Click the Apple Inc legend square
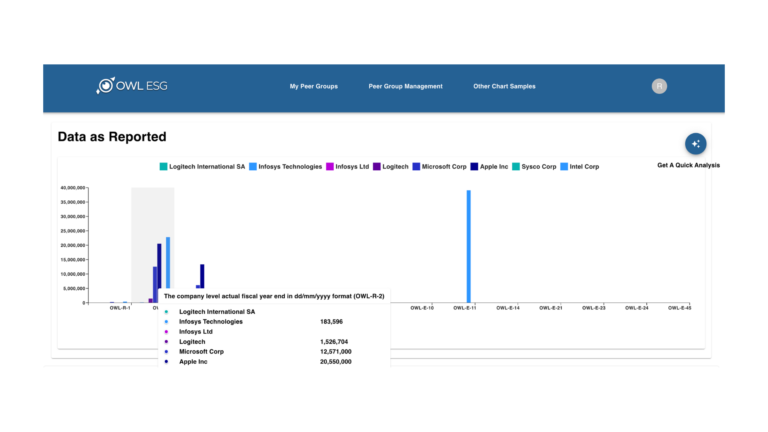 474,166
